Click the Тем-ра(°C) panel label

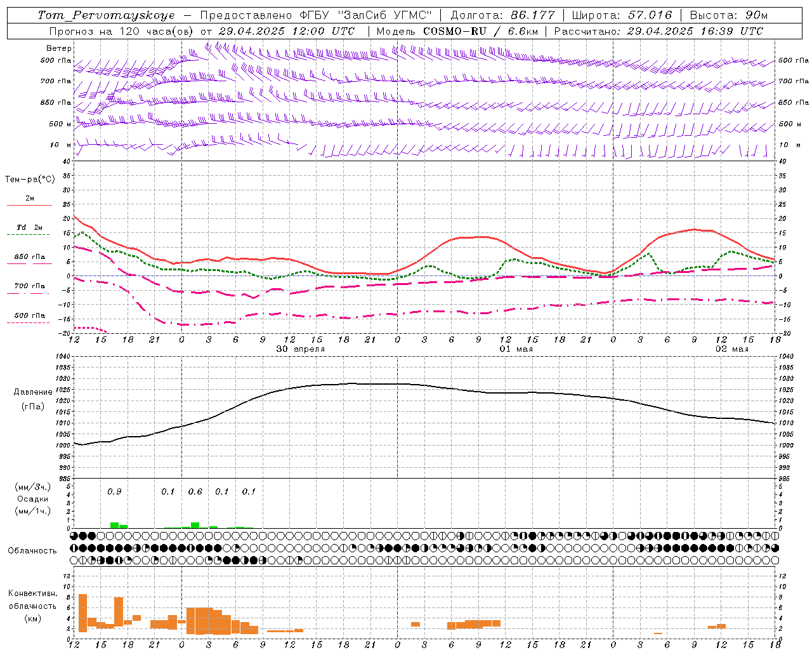click(x=30, y=180)
